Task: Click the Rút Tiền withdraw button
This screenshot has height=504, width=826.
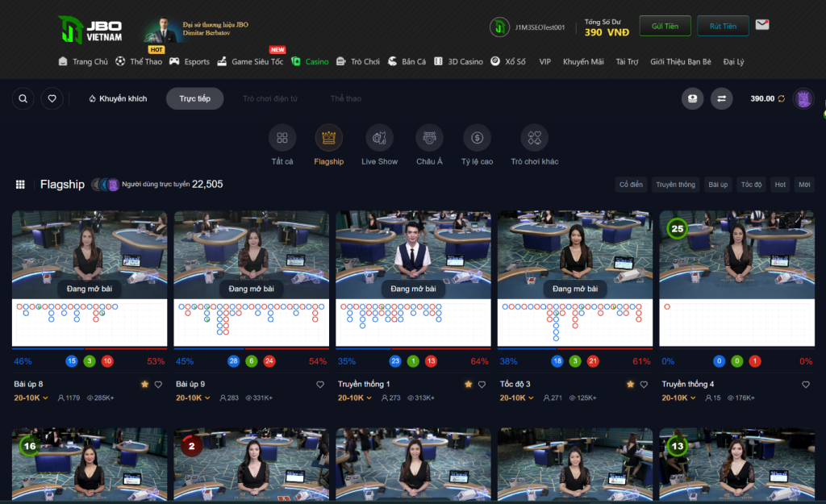Action: point(724,26)
